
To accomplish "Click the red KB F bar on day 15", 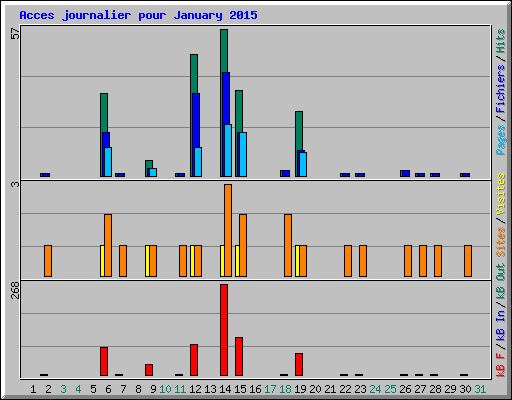I will pyautogui.click(x=239, y=357).
